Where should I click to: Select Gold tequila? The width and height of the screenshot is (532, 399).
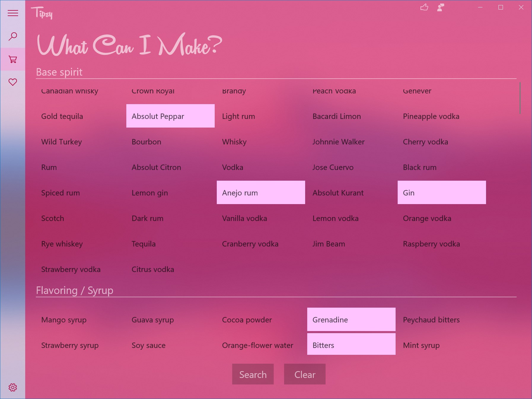[x=80, y=116]
